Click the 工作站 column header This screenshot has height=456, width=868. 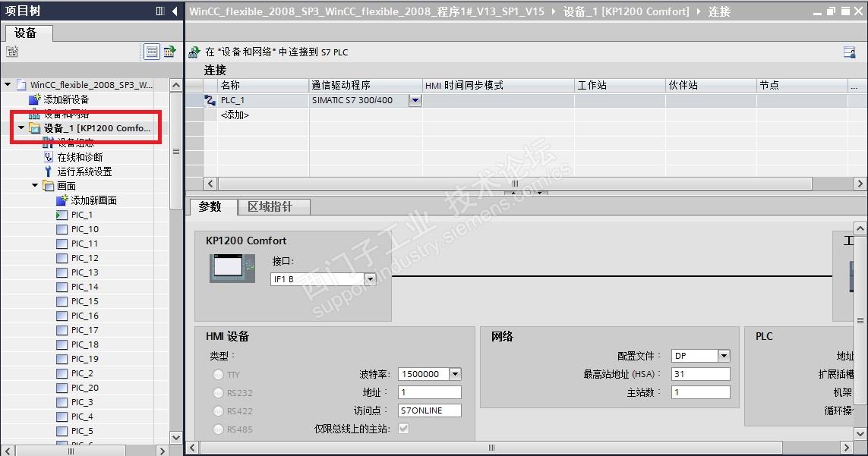click(620, 85)
